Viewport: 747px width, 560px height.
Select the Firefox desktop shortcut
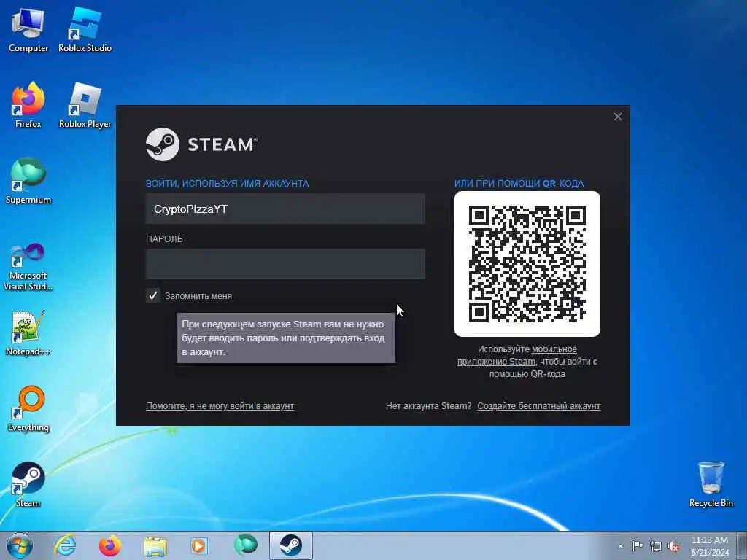(x=28, y=106)
